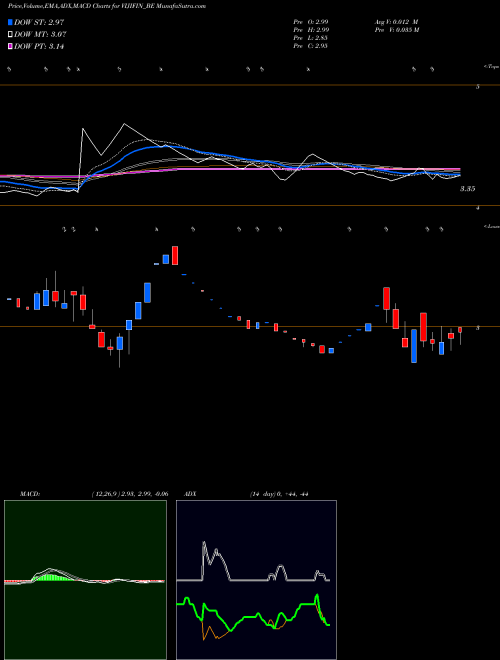Viewport: 500px width, 660px height.
Task: Click the 'DOW MT: 3.07' label
Action: (x=40, y=34)
